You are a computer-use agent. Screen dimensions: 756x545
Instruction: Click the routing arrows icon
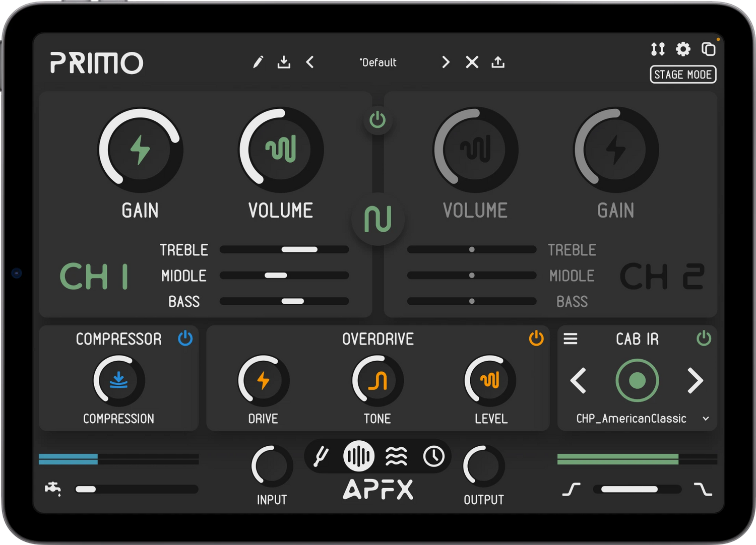[x=658, y=49]
